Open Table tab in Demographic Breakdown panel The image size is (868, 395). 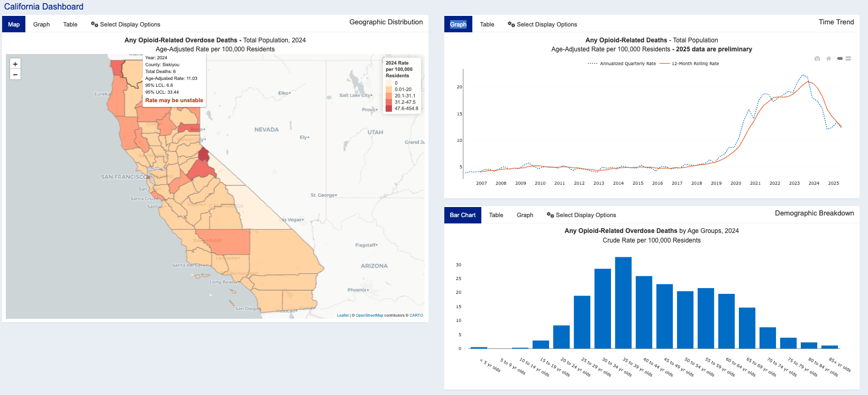[x=496, y=215]
